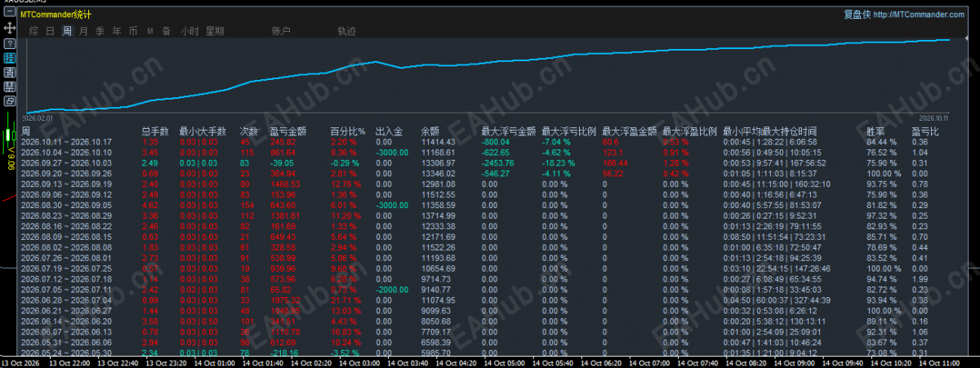The image size is (980, 368).
Task: Open the 账户 account tab
Action: [281, 31]
